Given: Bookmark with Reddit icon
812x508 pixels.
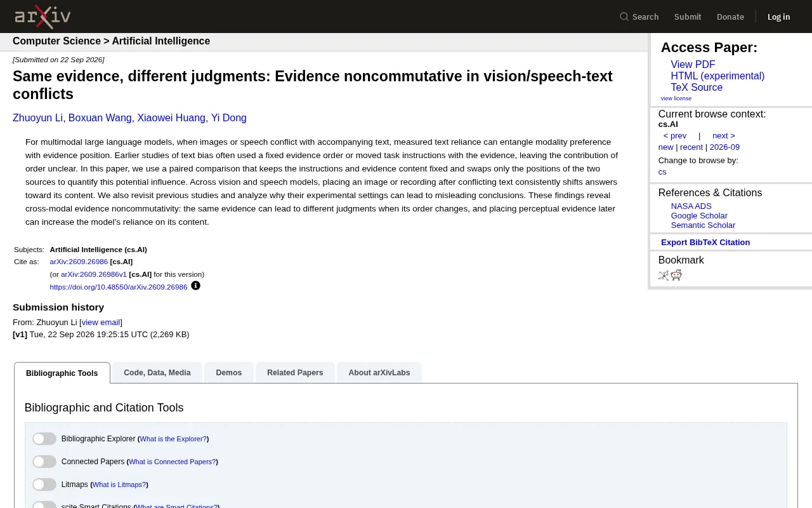Looking at the screenshot, I should [676, 275].
